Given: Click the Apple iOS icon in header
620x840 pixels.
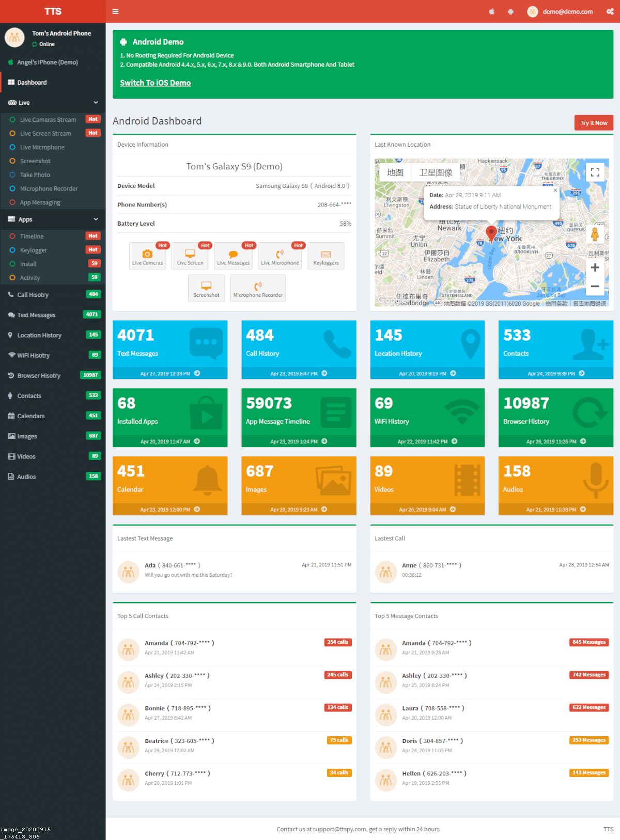Looking at the screenshot, I should click(491, 11).
